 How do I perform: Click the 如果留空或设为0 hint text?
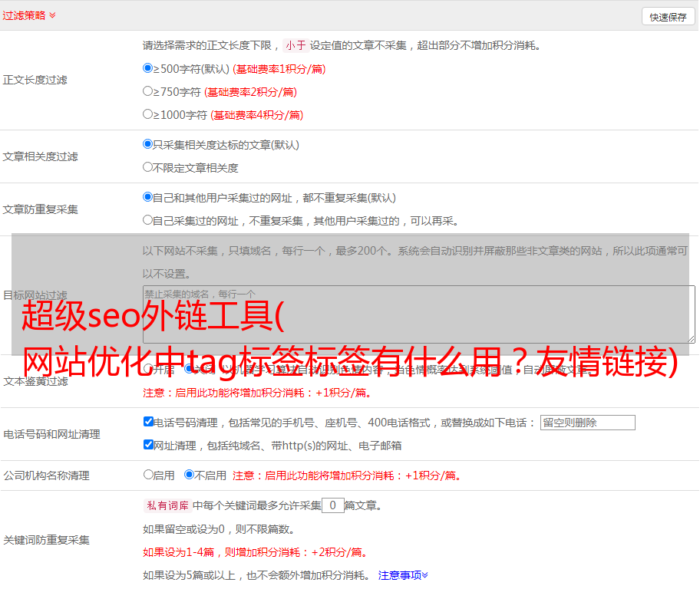point(219,529)
